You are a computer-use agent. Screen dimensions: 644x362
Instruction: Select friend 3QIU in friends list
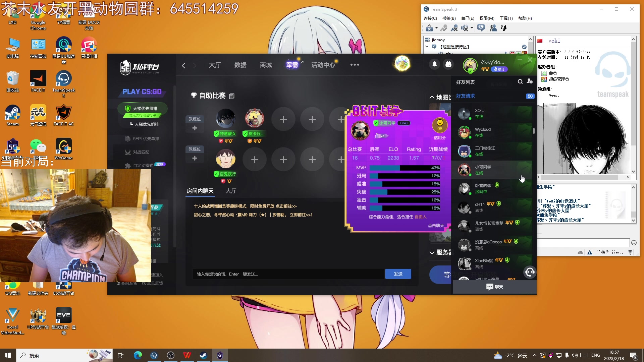tap(492, 114)
